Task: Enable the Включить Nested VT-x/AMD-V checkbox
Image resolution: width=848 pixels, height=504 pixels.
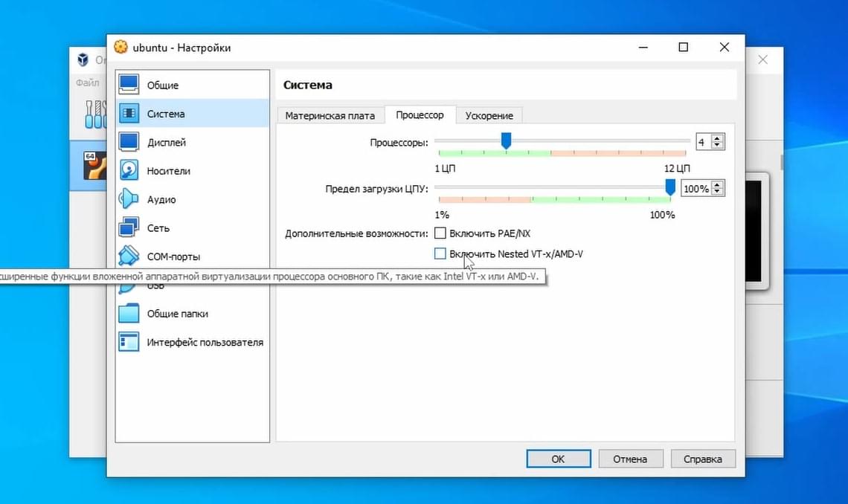Action: click(x=440, y=254)
